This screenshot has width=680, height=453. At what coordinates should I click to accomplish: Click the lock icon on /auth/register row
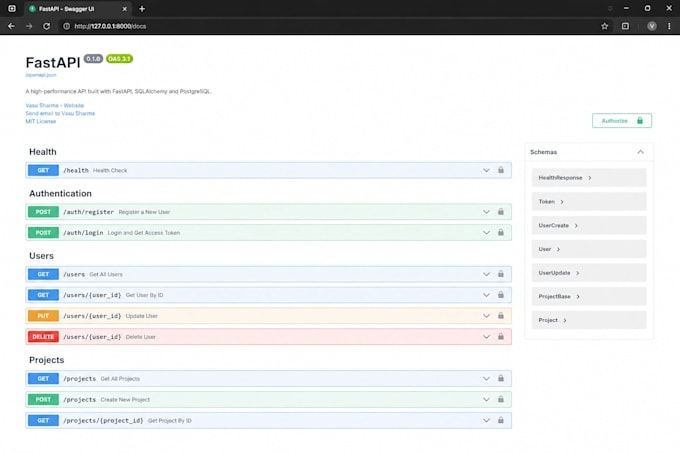[x=500, y=212]
